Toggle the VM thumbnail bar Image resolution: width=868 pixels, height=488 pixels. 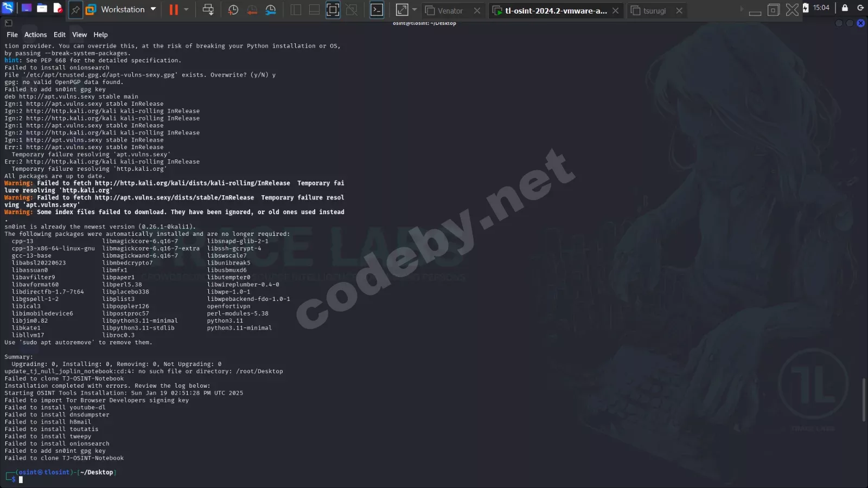coord(314,9)
